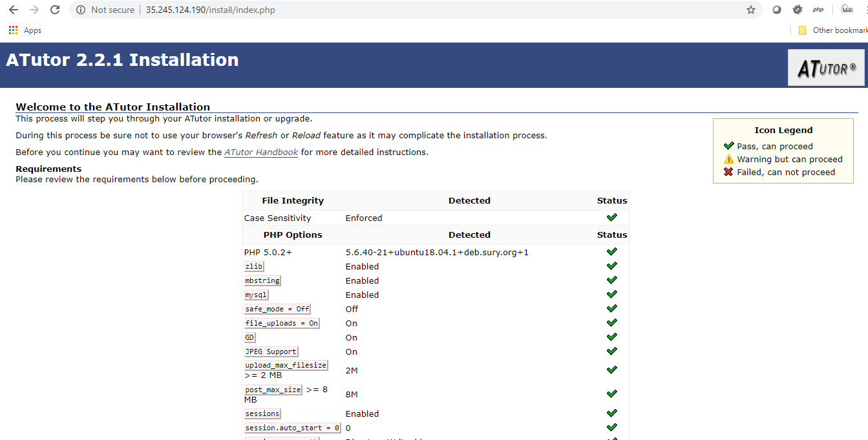Reload the installation page
This screenshot has width=868, height=440.
tap(54, 10)
